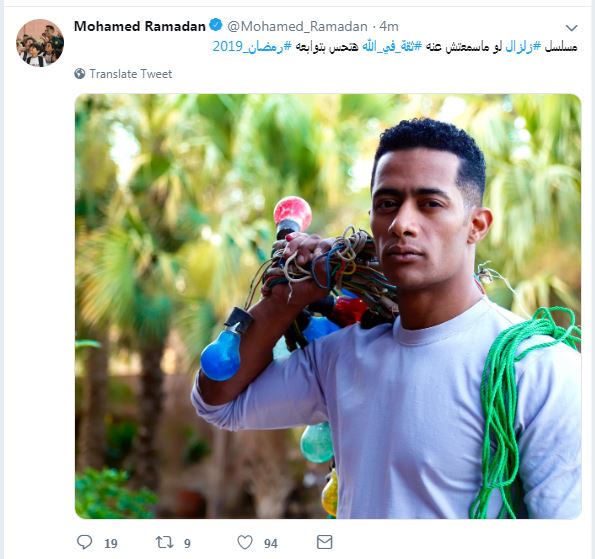Click the reply speech bubble icon
Screen dimensions: 595x559
[84, 542]
